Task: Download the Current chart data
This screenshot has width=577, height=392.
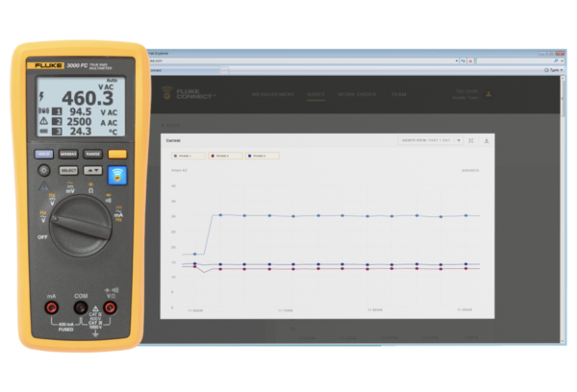Action: (x=486, y=140)
